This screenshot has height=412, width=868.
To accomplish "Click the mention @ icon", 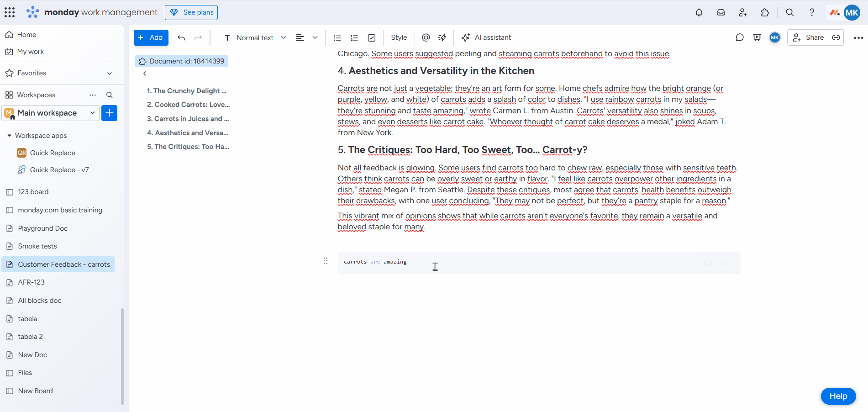I will [426, 37].
